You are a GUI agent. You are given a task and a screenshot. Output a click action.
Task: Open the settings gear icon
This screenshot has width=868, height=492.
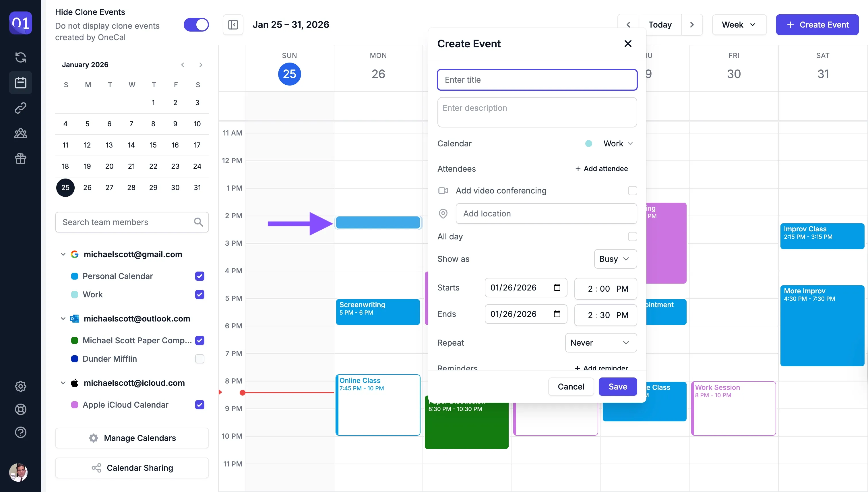[21, 386]
